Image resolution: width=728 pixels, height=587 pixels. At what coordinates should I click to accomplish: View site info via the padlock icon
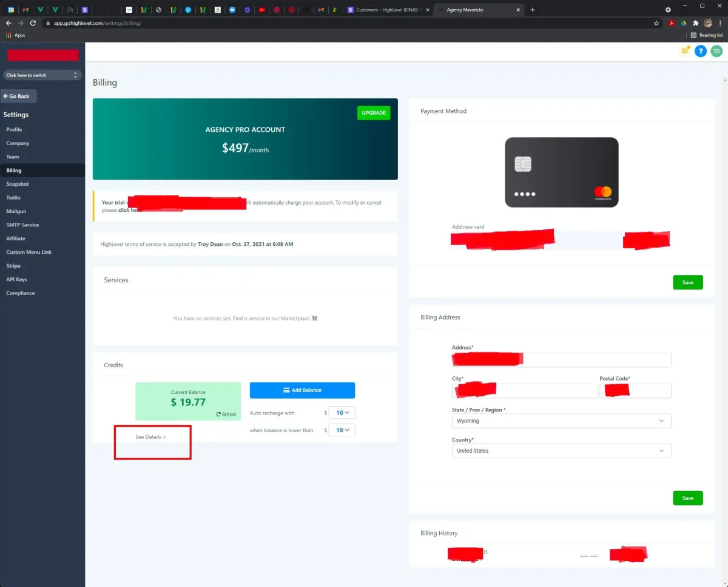tap(49, 23)
